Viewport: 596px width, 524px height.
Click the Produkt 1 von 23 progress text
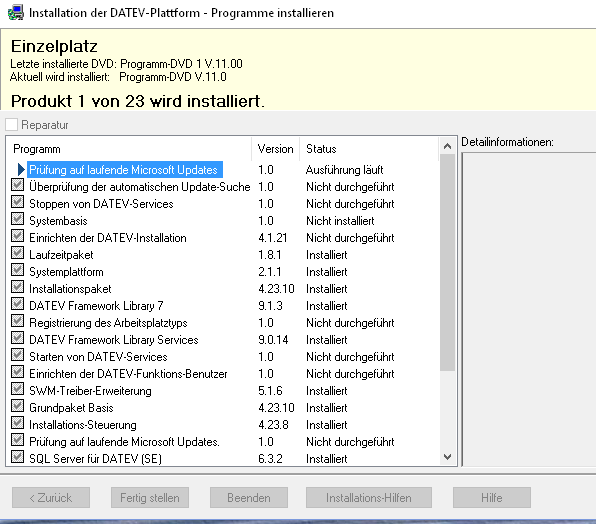138,101
